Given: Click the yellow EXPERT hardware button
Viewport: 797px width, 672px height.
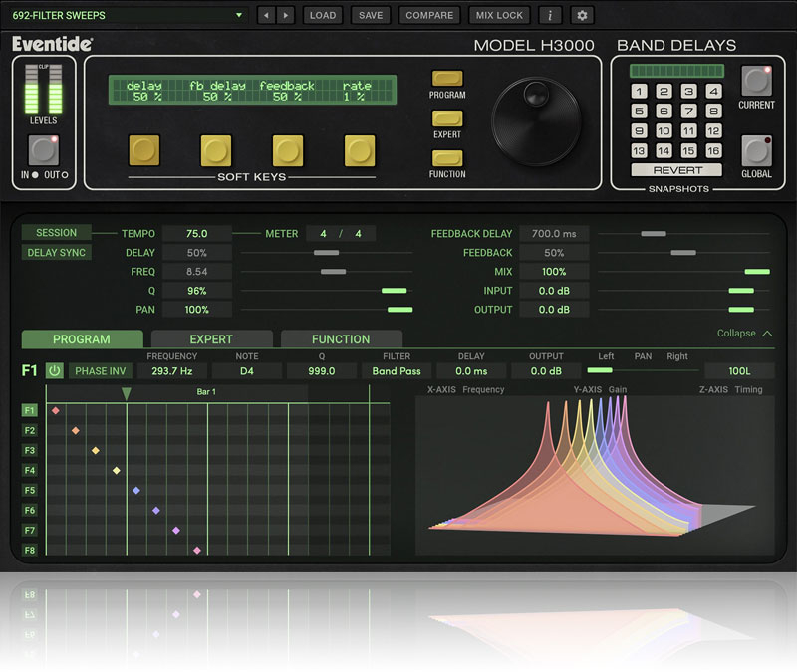Looking at the screenshot, I should point(447,118).
